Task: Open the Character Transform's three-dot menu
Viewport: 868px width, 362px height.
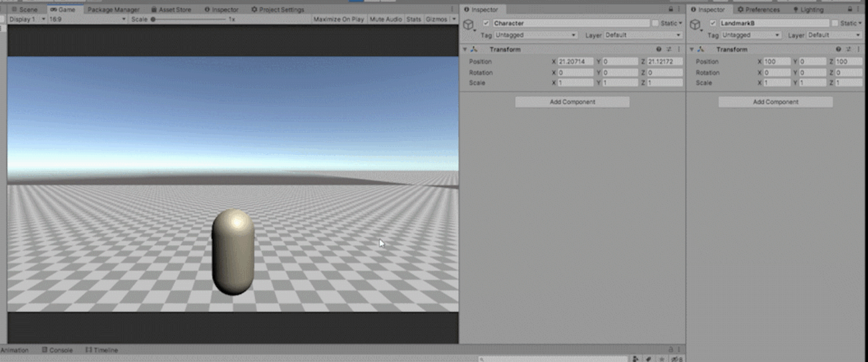Action: pos(679,49)
